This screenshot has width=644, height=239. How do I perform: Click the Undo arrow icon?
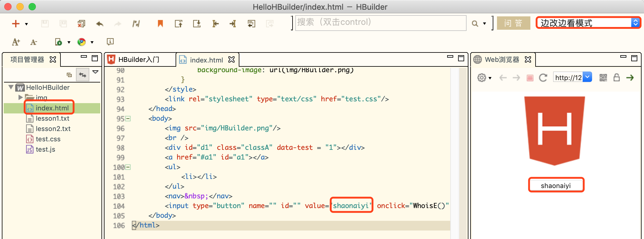100,24
